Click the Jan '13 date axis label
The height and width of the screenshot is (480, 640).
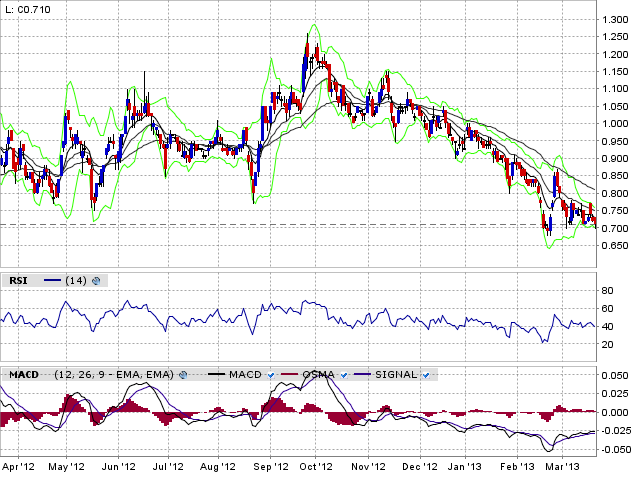465,467
